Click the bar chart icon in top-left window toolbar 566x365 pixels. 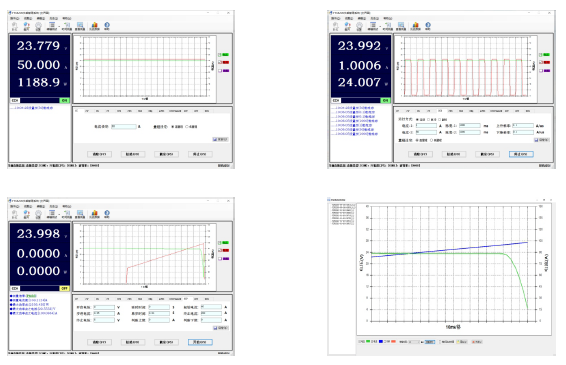95,25
